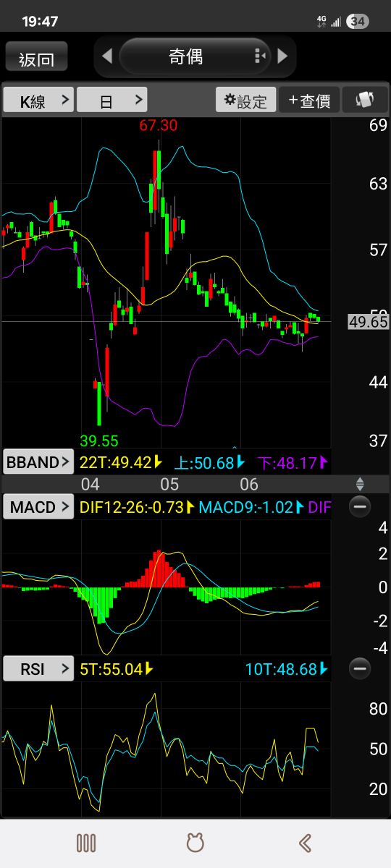Go to next stock with right arrow

283,56
